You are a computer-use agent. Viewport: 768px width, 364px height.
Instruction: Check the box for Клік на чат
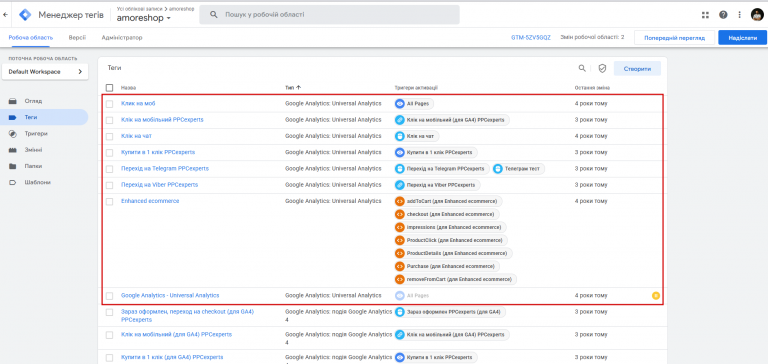pyautogui.click(x=109, y=136)
